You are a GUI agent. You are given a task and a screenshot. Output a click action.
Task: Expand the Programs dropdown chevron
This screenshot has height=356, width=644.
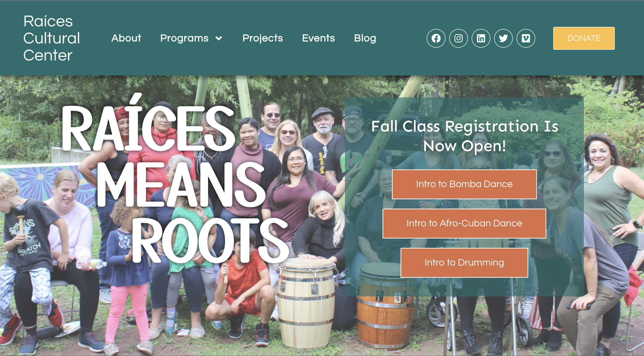219,38
